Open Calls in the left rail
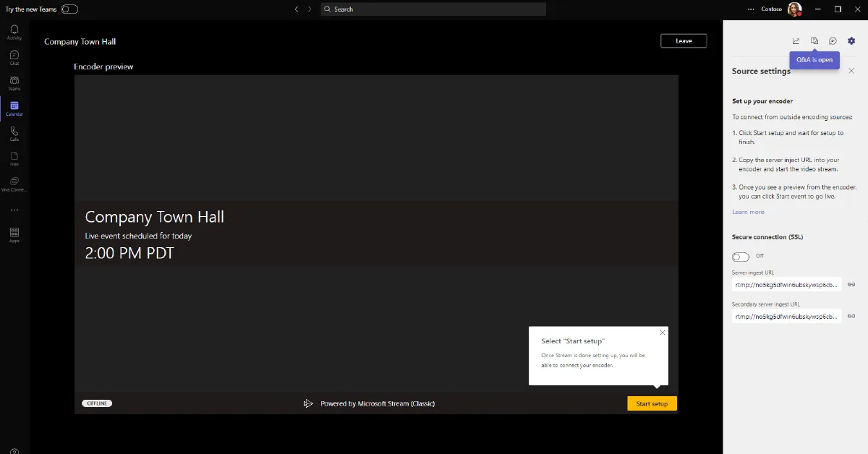The image size is (868, 454). [x=14, y=134]
